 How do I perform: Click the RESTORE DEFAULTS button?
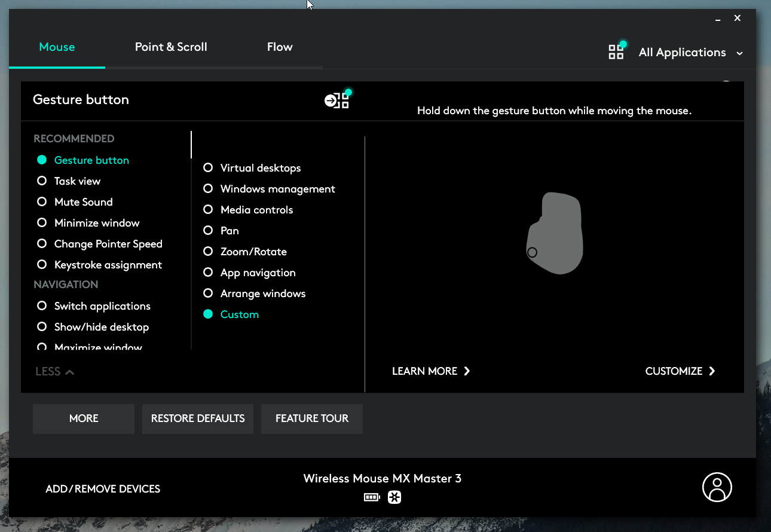[198, 418]
